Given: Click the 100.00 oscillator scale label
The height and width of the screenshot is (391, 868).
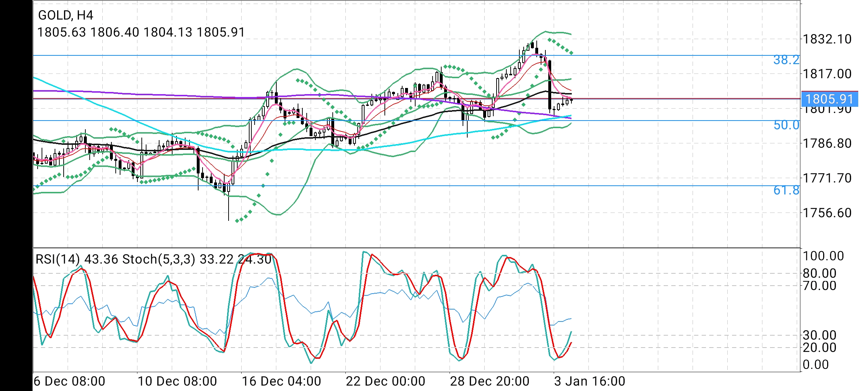Looking at the screenshot, I should (823, 256).
